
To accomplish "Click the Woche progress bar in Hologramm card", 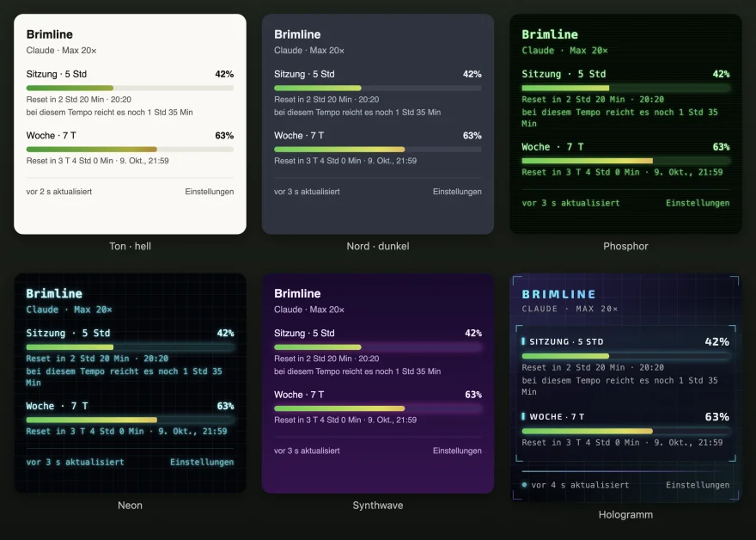I will click(x=625, y=431).
